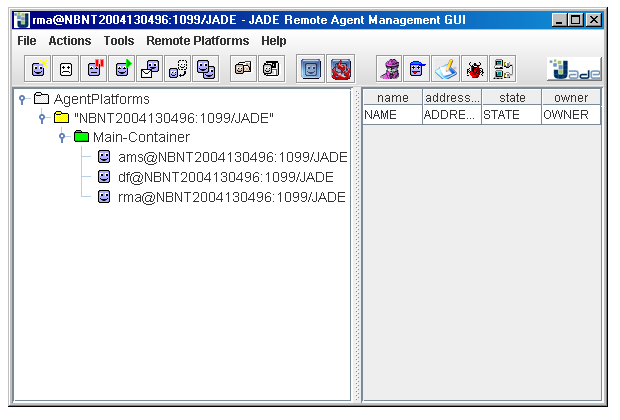
Task: Click the STATE table cell
Action: (512, 115)
